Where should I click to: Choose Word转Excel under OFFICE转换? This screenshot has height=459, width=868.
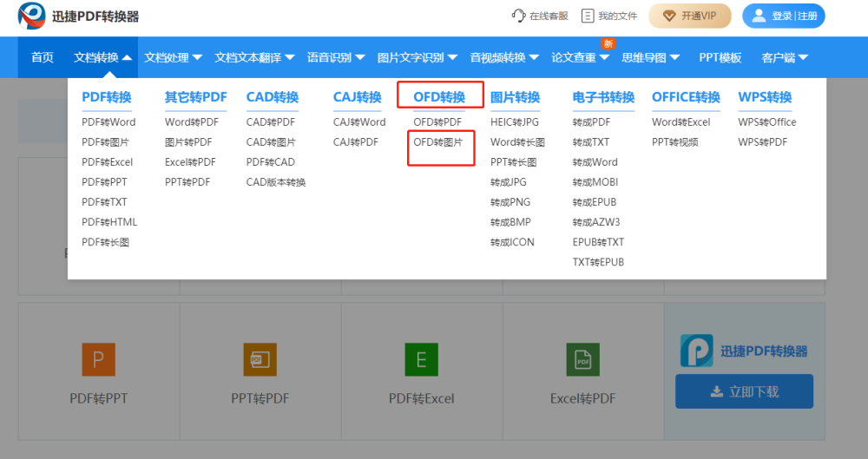click(x=681, y=121)
